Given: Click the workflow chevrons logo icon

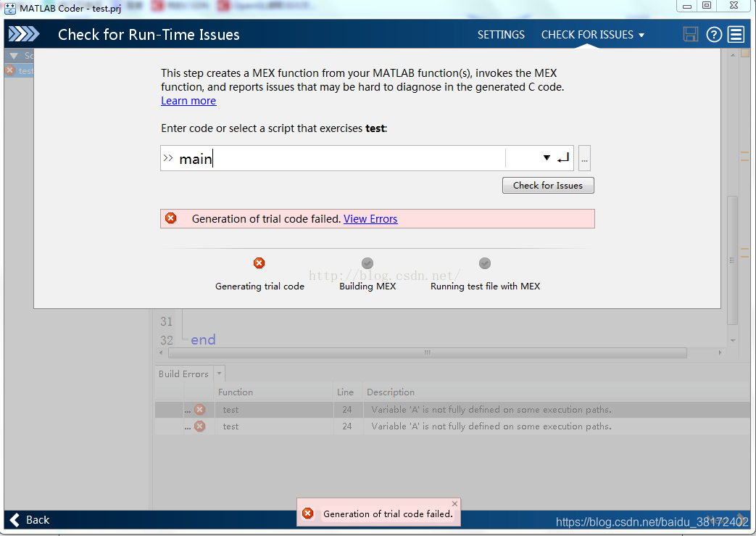Looking at the screenshot, I should (x=24, y=34).
